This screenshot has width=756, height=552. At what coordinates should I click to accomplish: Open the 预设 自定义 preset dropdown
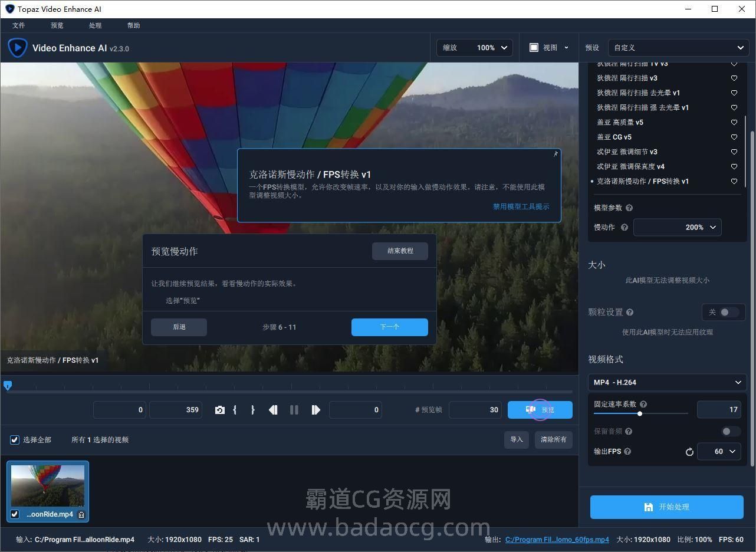(678, 48)
